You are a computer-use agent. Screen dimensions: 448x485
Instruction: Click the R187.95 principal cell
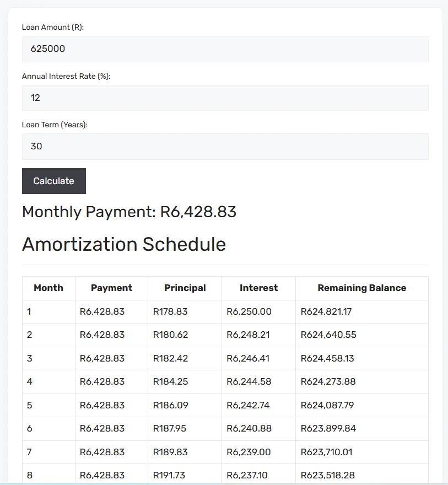tap(185, 429)
